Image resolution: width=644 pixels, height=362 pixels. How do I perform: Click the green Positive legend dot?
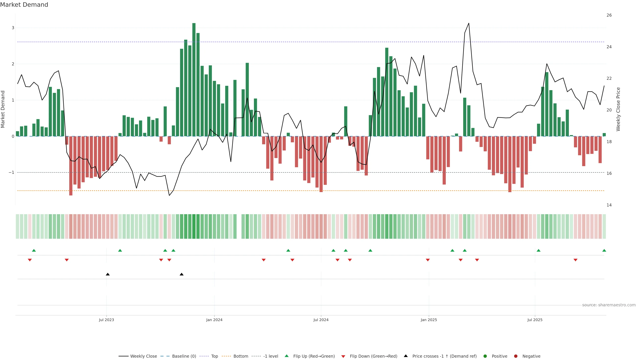point(485,356)
